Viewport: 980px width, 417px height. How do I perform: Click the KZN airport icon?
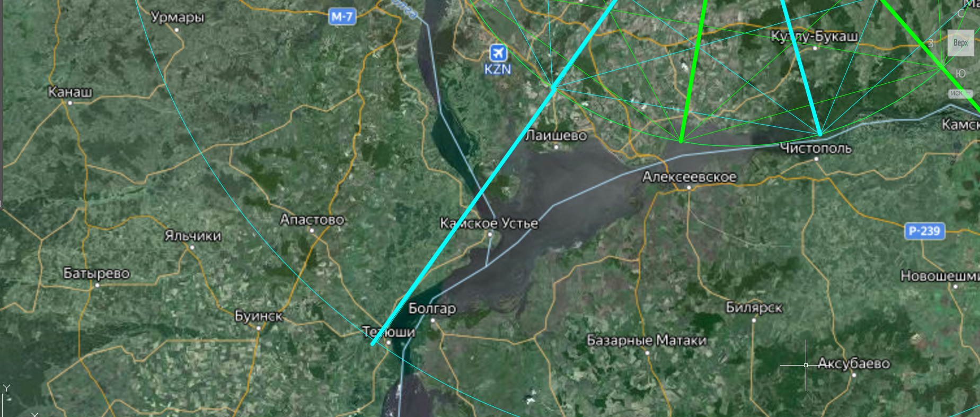click(x=498, y=53)
